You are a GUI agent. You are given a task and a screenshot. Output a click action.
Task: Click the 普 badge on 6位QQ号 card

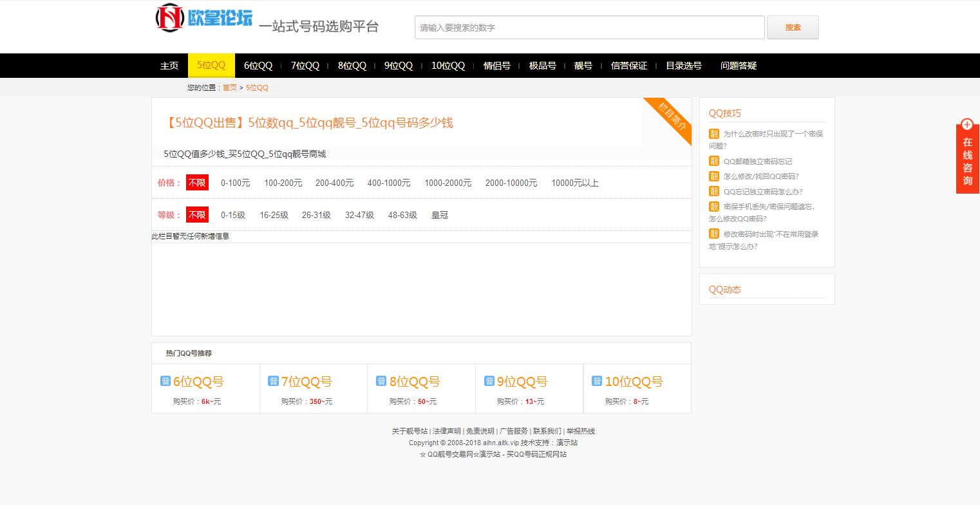pyautogui.click(x=165, y=380)
